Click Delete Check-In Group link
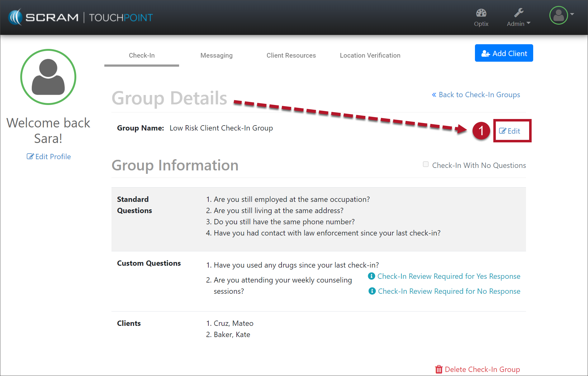 tap(482, 369)
